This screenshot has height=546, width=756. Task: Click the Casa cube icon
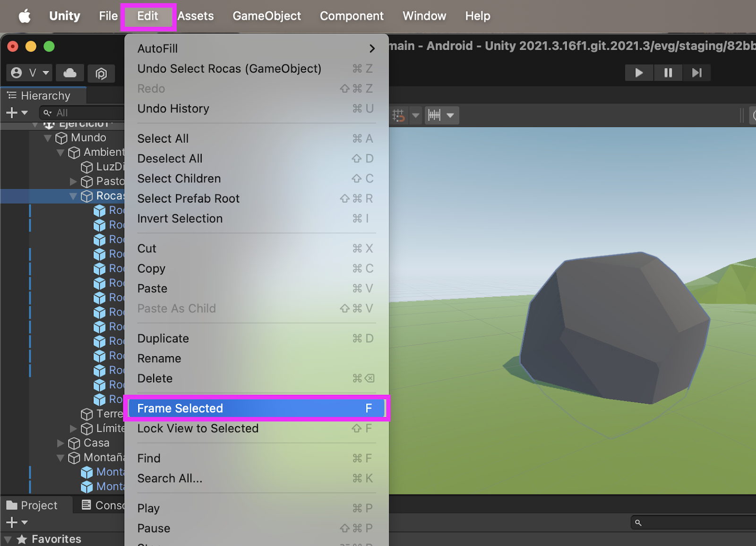(74, 444)
